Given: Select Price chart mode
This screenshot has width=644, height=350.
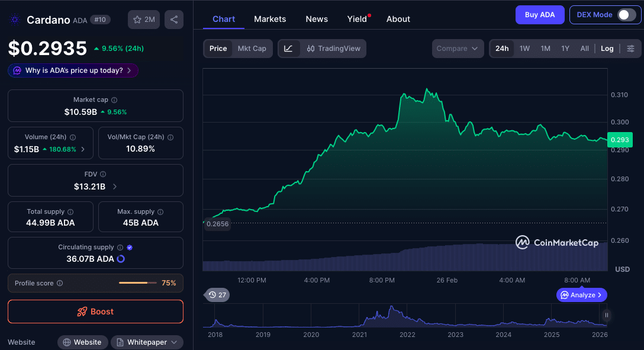Looking at the screenshot, I should tap(218, 49).
